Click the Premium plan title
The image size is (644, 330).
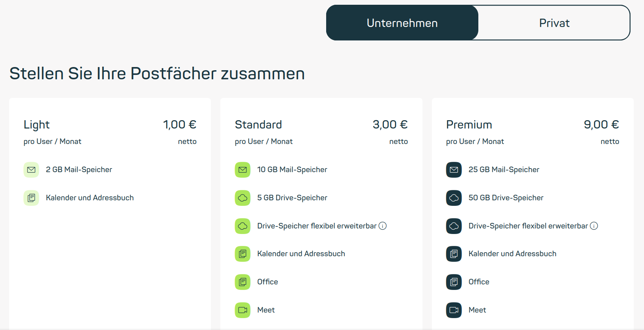(x=469, y=125)
